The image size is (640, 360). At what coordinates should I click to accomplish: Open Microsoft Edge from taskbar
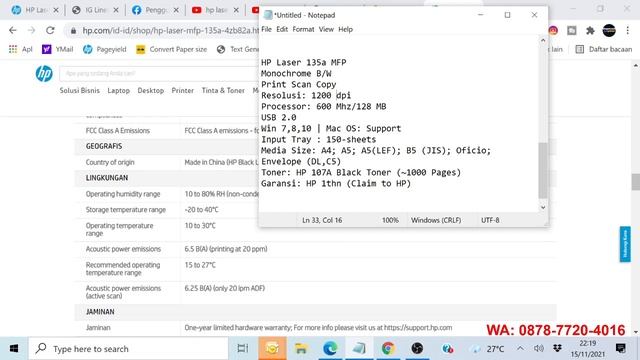(x=330, y=349)
